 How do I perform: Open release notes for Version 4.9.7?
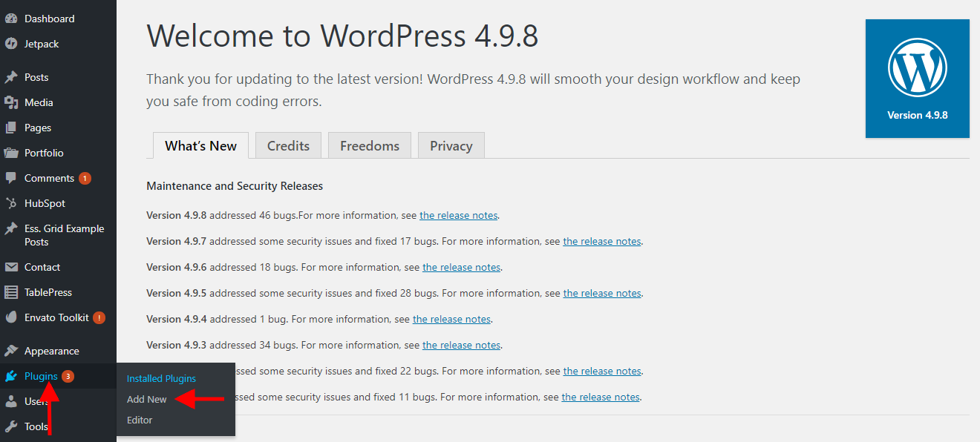[x=602, y=241]
